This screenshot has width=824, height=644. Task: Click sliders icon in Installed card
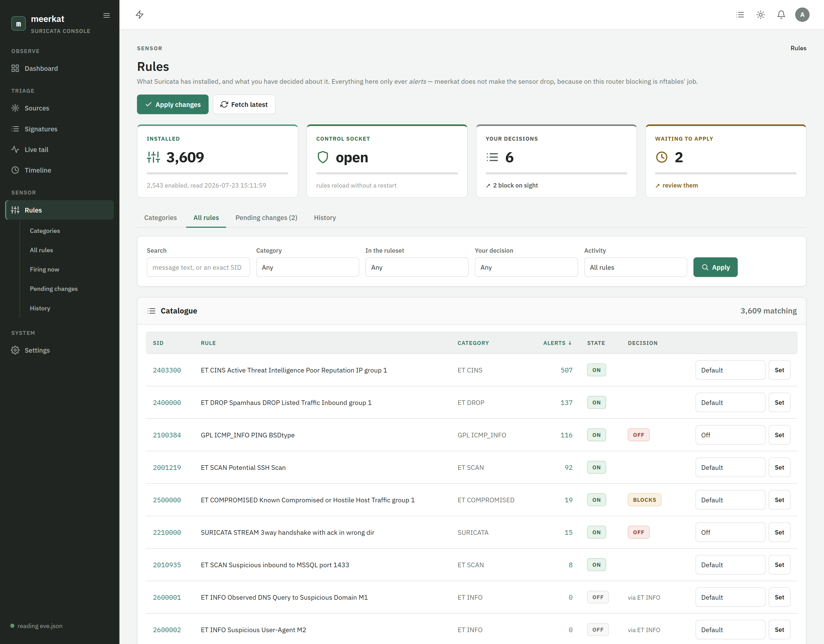(x=153, y=157)
